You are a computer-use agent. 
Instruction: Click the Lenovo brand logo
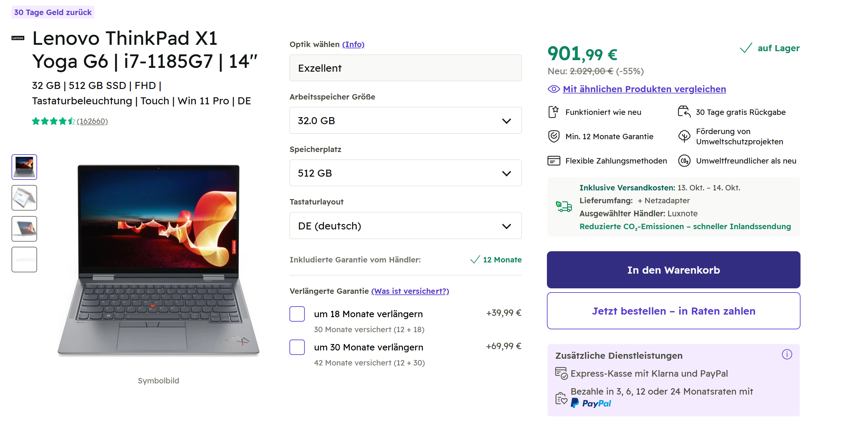click(x=18, y=38)
